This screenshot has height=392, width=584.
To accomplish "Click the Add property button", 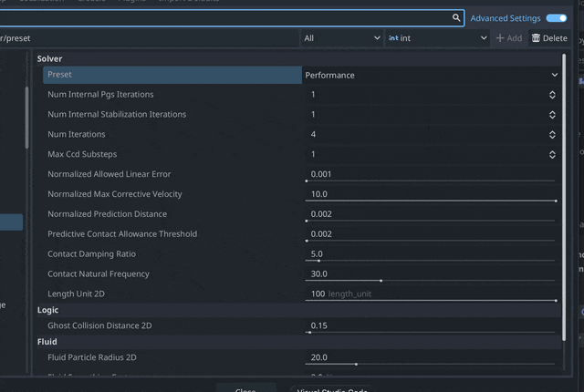I will [x=509, y=38].
